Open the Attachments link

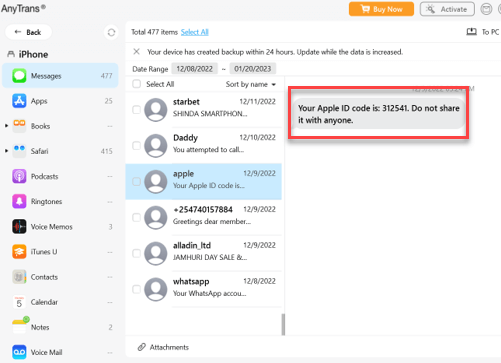169,347
